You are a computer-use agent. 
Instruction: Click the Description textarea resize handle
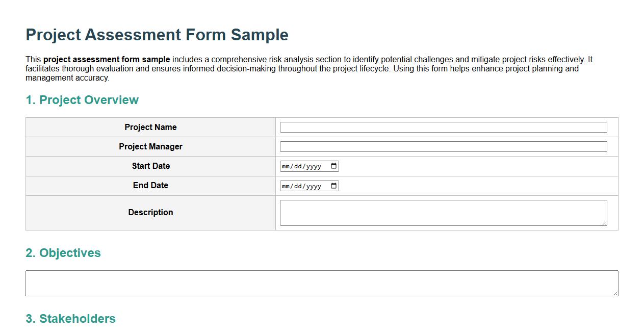pyautogui.click(x=605, y=224)
